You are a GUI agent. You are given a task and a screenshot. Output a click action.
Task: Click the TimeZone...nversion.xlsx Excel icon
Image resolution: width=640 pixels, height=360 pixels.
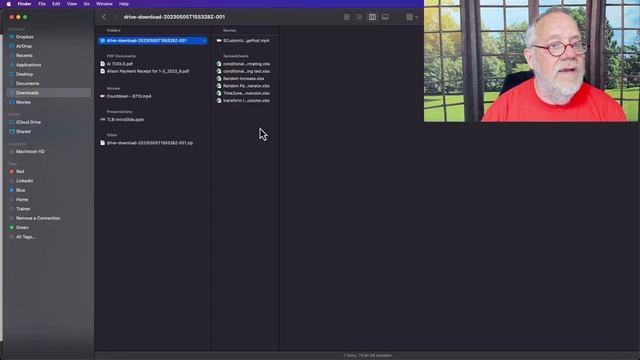coord(219,93)
